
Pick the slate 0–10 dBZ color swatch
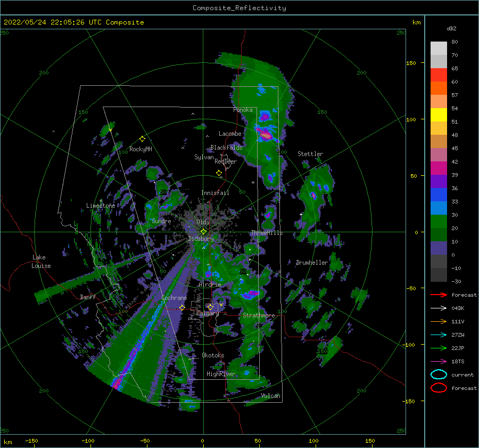439,248
